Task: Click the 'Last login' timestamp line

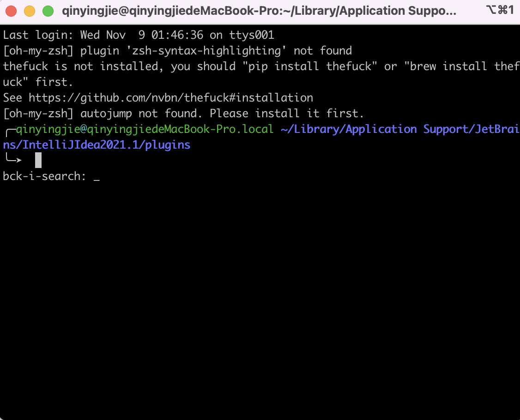Action: click(139, 35)
